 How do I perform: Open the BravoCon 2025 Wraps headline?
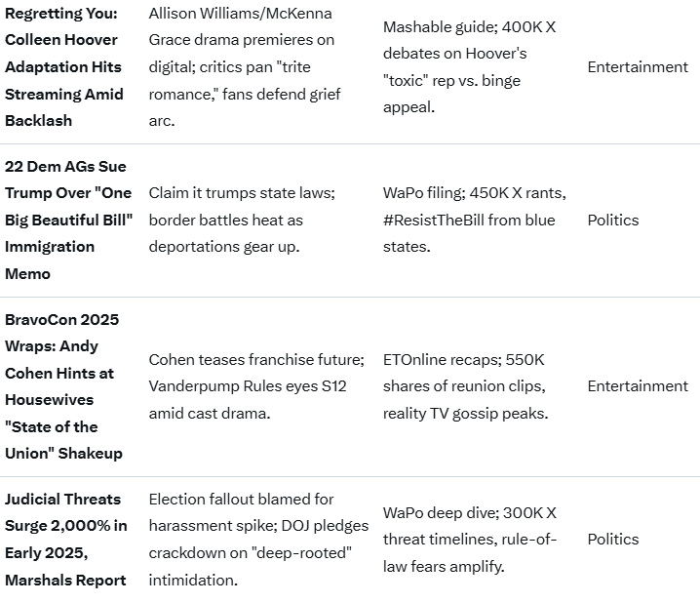(63, 385)
